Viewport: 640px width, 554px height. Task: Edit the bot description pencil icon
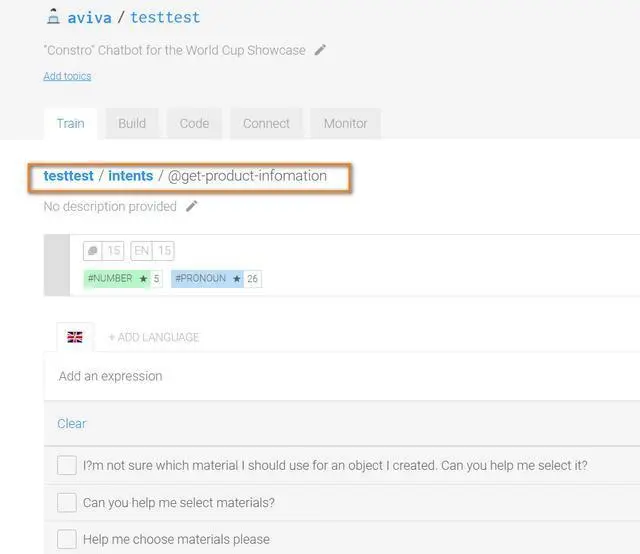point(320,50)
